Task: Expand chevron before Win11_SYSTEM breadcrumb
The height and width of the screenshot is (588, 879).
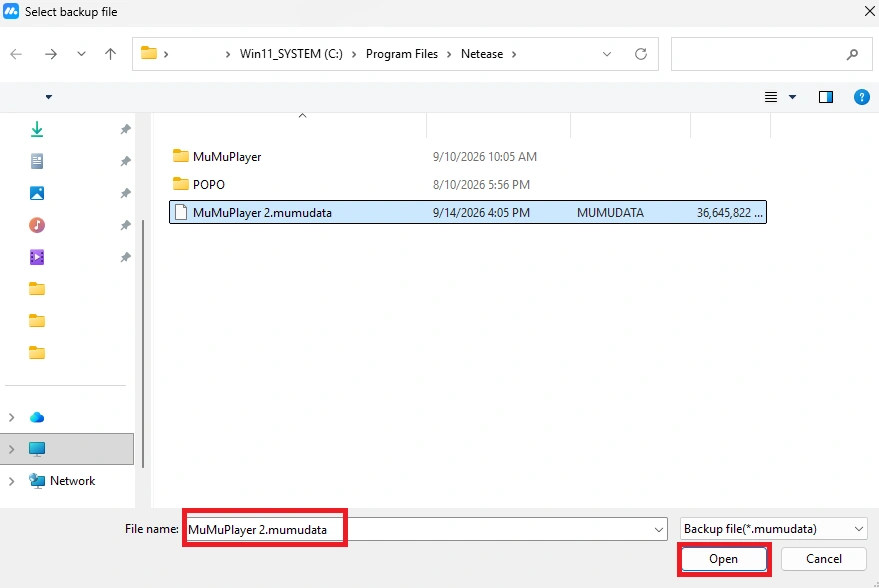Action: point(228,54)
